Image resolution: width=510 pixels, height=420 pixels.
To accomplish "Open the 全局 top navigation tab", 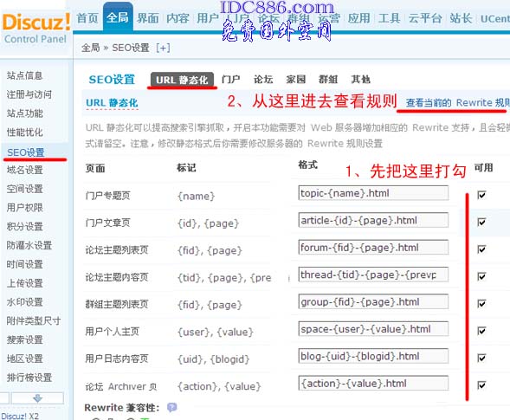I will pos(118,17).
